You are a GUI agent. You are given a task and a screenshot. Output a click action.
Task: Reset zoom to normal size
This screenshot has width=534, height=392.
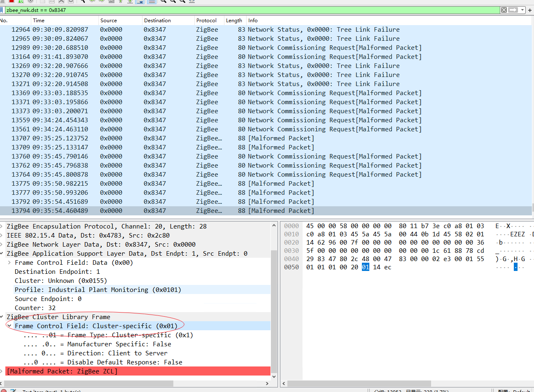point(182,2)
